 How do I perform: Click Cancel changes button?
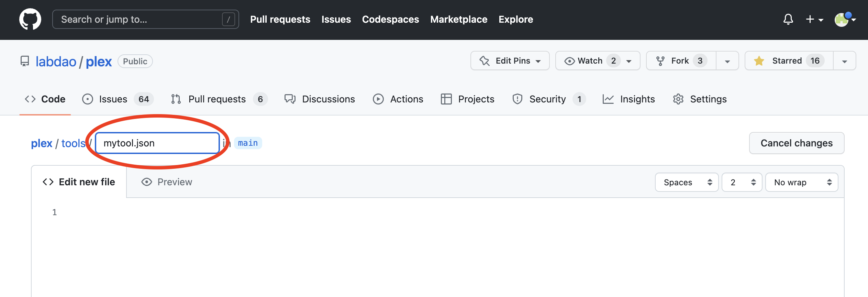tap(797, 143)
